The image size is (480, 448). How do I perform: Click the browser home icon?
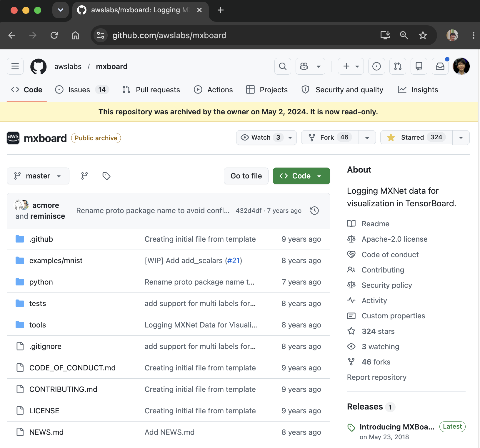75,35
